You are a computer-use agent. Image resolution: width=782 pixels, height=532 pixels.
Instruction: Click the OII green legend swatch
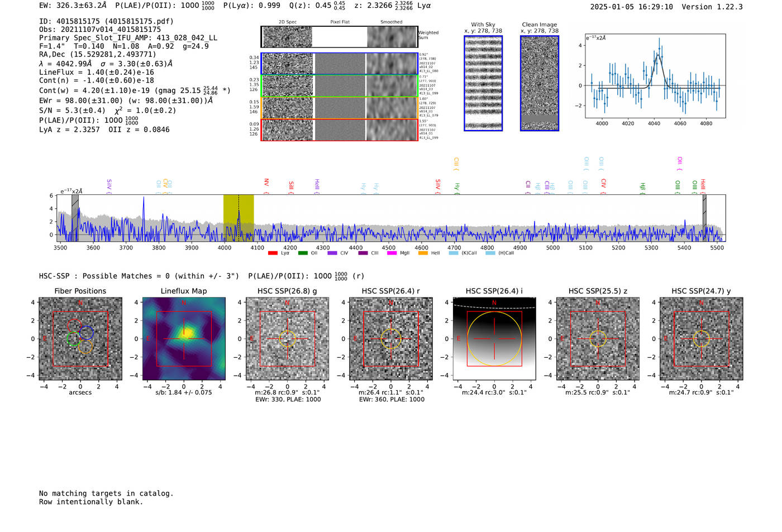(303, 253)
